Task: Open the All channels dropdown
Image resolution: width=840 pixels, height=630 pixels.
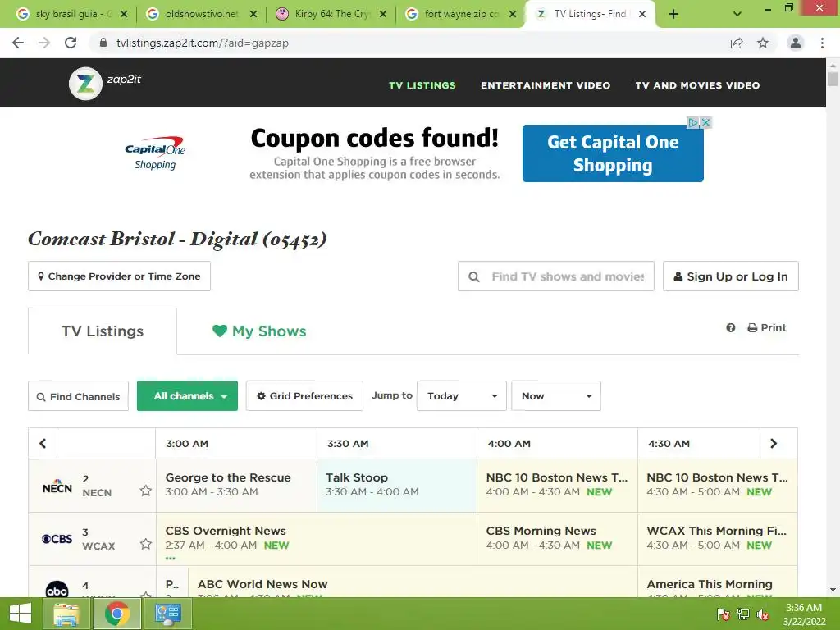Action: pyautogui.click(x=188, y=396)
